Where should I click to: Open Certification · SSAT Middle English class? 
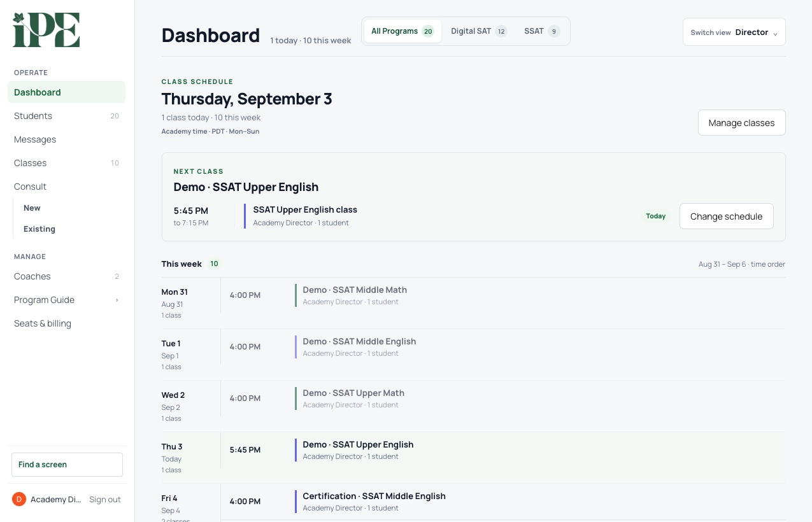pos(374,496)
